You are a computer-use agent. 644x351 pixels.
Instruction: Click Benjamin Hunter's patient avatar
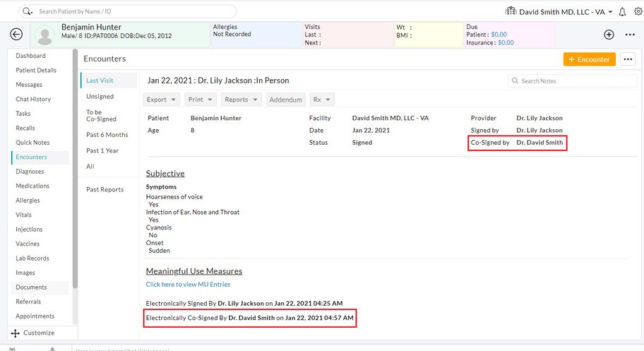[46, 35]
